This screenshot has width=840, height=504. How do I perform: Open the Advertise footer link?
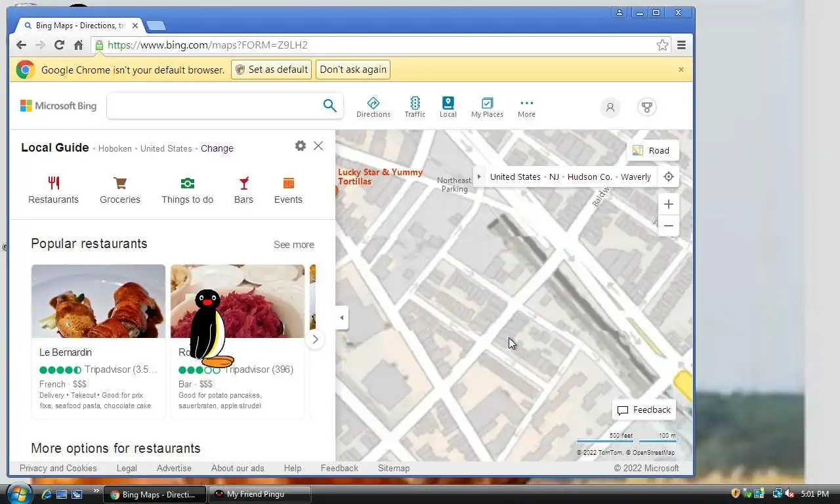pyautogui.click(x=174, y=468)
